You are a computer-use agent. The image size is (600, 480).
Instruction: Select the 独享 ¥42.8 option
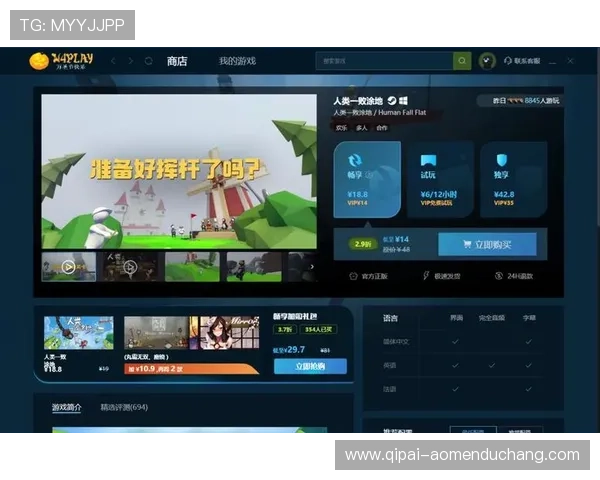tap(514, 180)
